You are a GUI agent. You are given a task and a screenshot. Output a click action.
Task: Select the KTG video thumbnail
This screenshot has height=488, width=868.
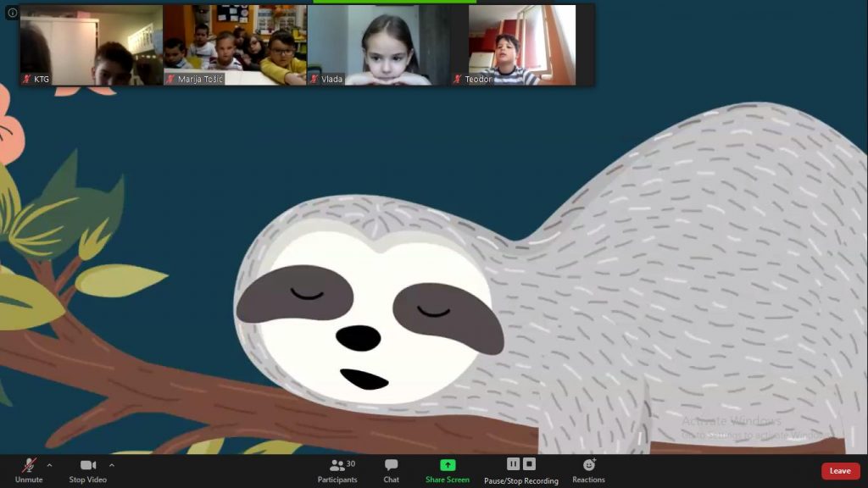pos(92,44)
